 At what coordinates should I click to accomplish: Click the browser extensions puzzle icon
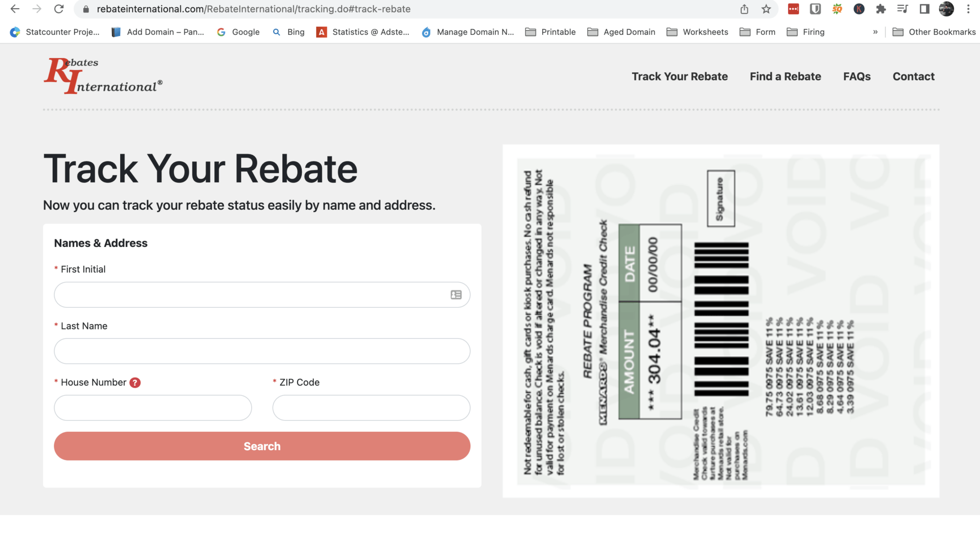880,9
